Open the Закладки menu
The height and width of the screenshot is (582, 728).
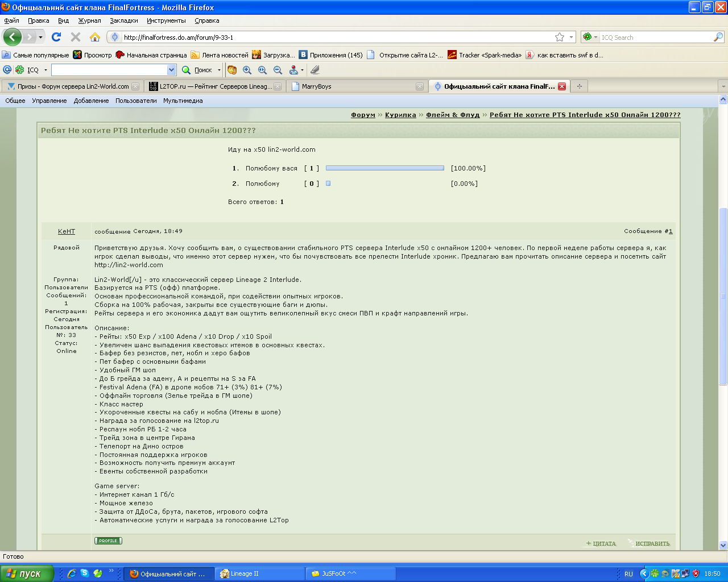point(124,20)
